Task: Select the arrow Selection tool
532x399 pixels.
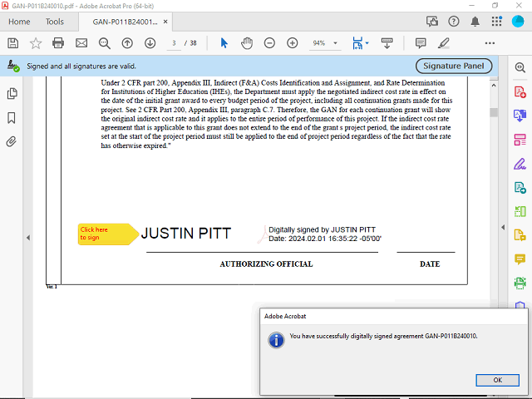Action: (x=224, y=43)
